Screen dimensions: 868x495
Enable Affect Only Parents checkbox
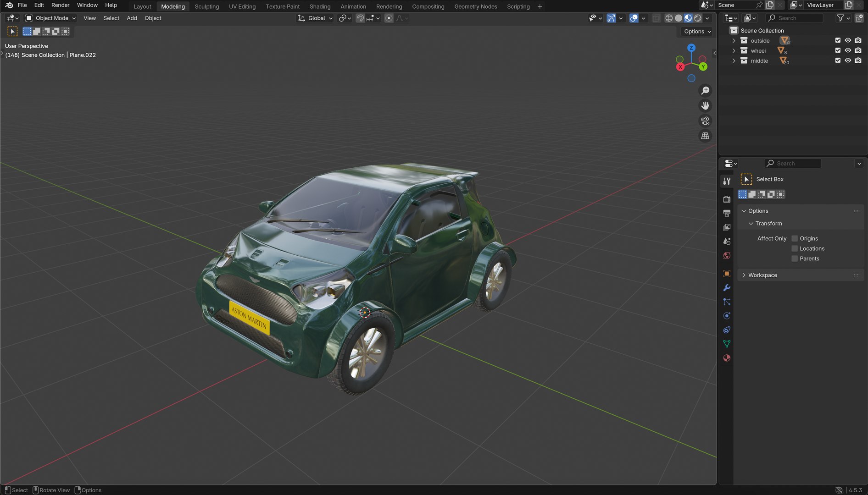tap(795, 259)
